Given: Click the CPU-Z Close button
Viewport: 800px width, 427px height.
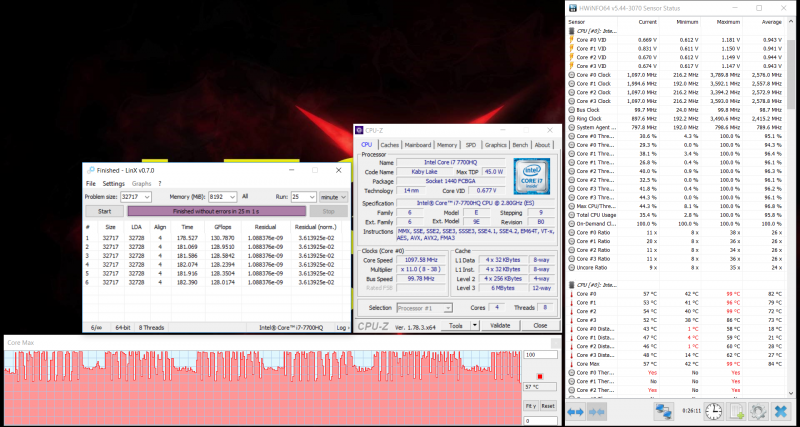Looking at the screenshot, I should tap(540, 325).
